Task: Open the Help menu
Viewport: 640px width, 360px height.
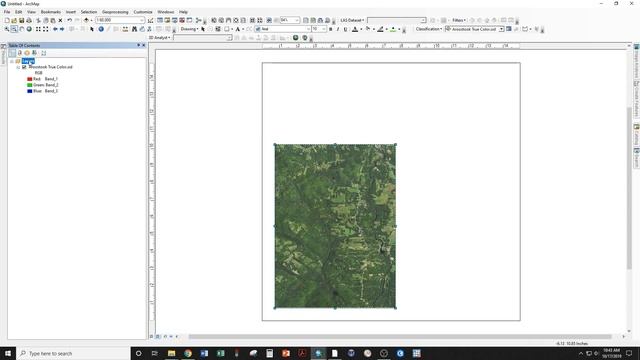Action: [x=184, y=12]
